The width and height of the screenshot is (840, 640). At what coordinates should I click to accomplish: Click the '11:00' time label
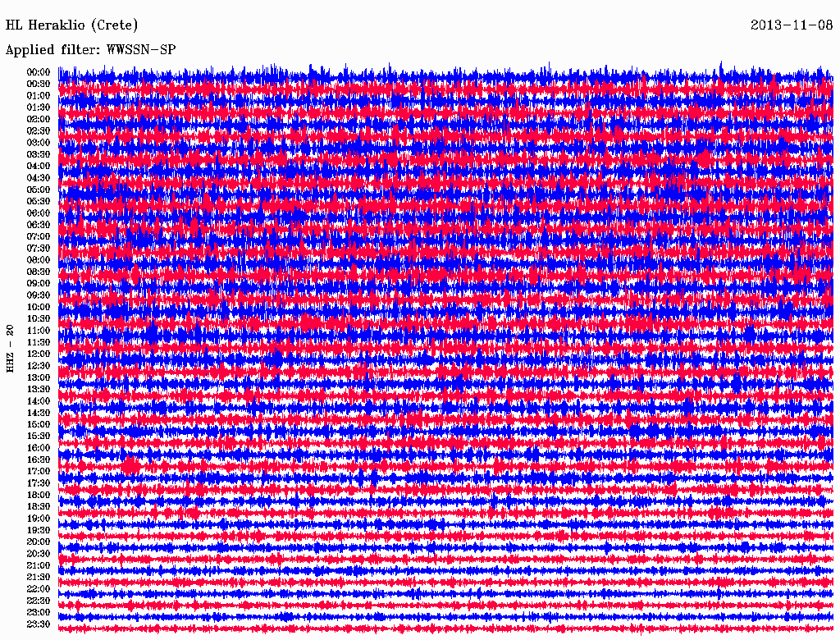tap(39, 330)
